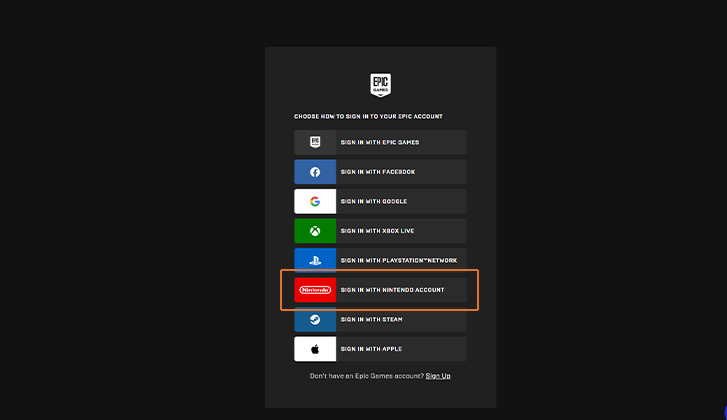The image size is (727, 420).
Task: Click the Google G icon
Action: pos(315,201)
